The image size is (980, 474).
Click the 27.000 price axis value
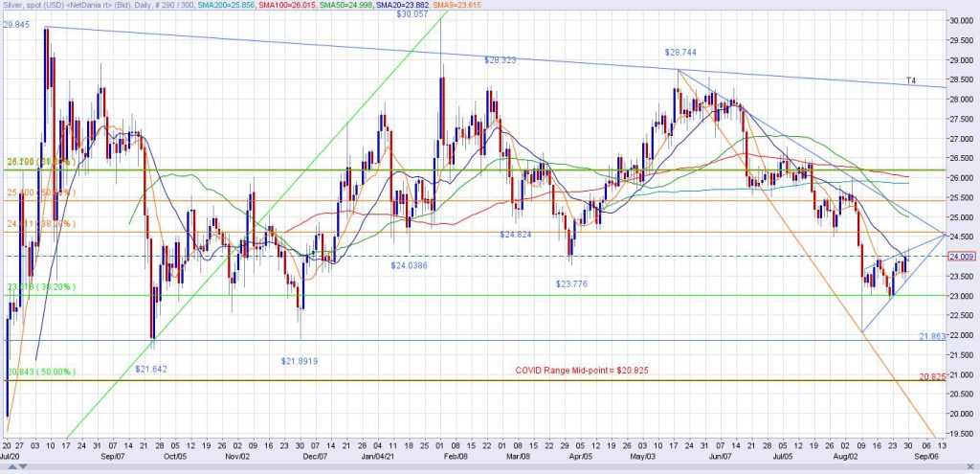click(963, 138)
